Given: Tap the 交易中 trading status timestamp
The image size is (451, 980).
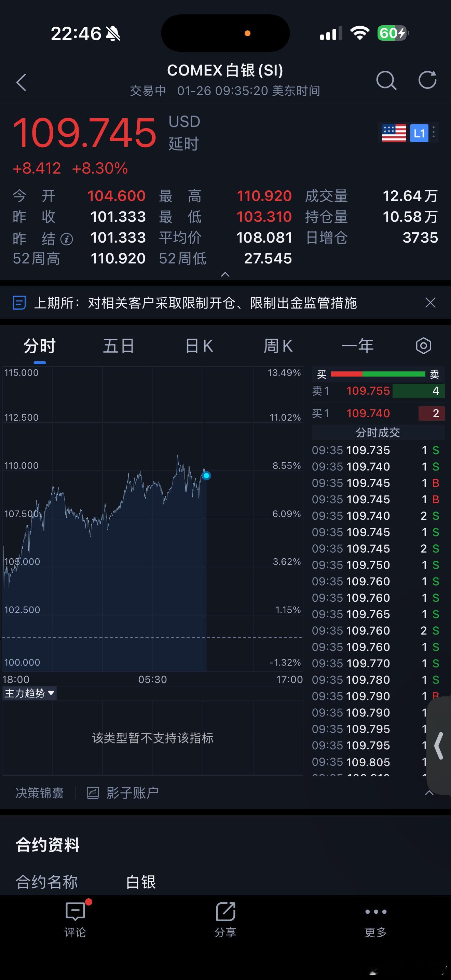Looking at the screenshot, I should (225, 91).
